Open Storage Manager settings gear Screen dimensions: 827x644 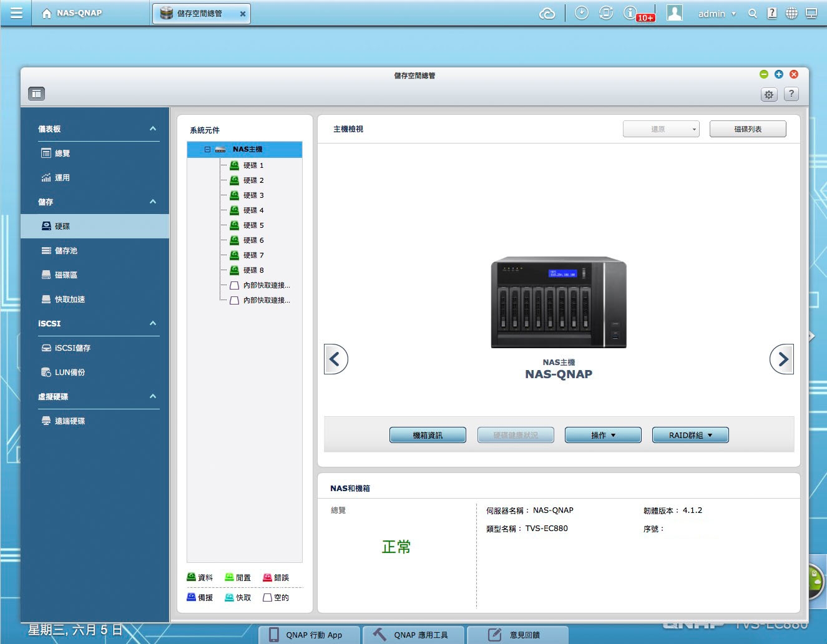tap(769, 94)
